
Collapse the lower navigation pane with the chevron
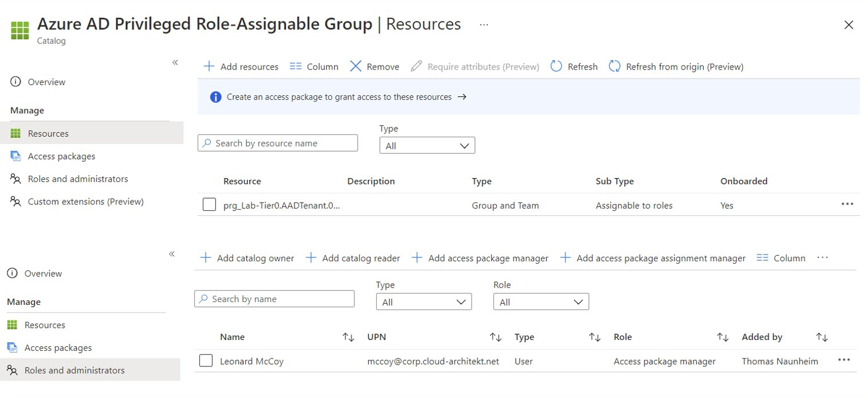coord(172,254)
